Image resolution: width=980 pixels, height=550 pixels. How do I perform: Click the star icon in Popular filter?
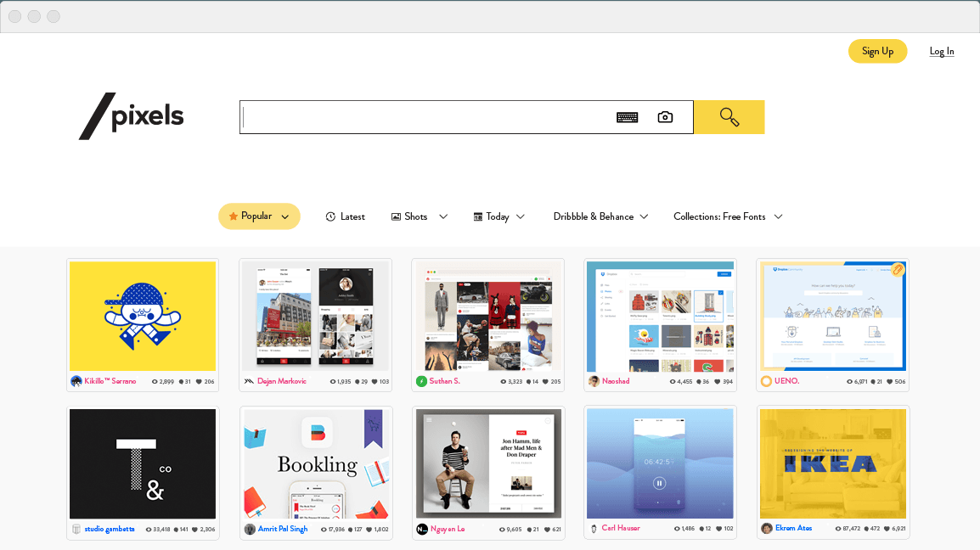234,216
